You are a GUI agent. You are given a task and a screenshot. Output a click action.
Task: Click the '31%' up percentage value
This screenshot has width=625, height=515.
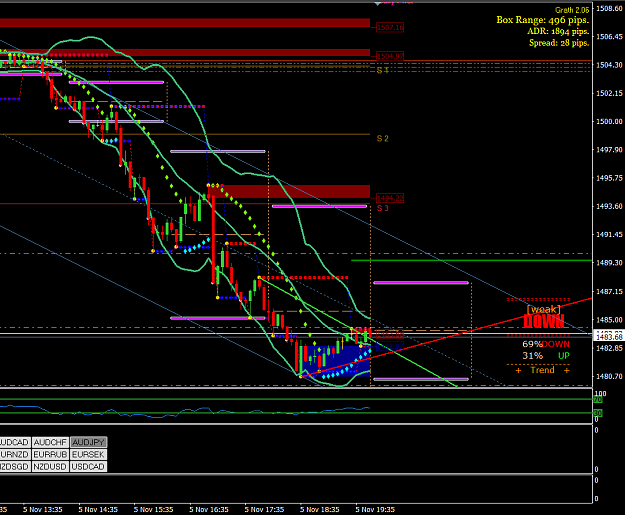(533, 356)
